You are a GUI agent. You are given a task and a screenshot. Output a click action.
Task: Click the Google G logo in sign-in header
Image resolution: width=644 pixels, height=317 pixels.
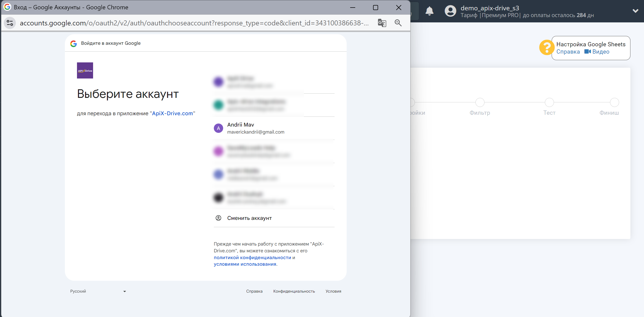(x=73, y=44)
